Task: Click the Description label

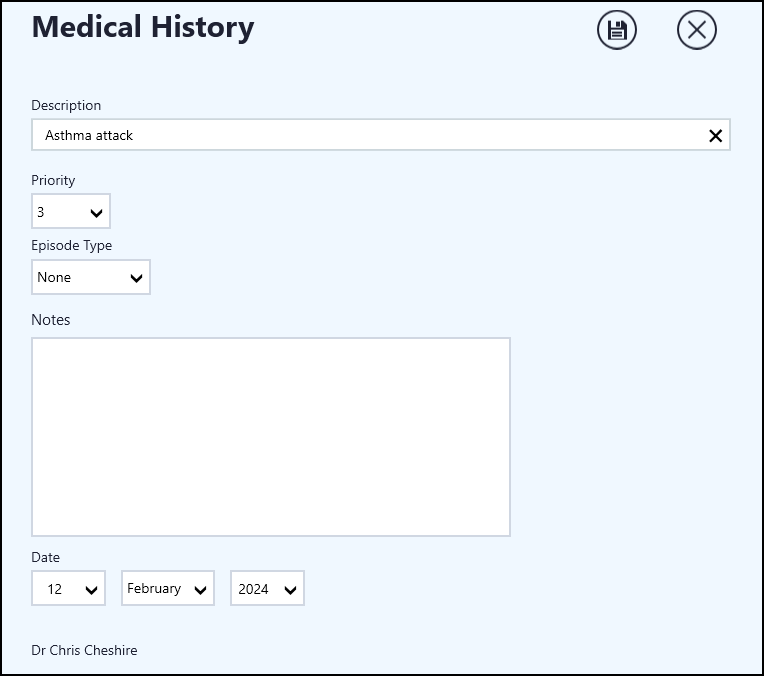Action: pyautogui.click(x=66, y=105)
